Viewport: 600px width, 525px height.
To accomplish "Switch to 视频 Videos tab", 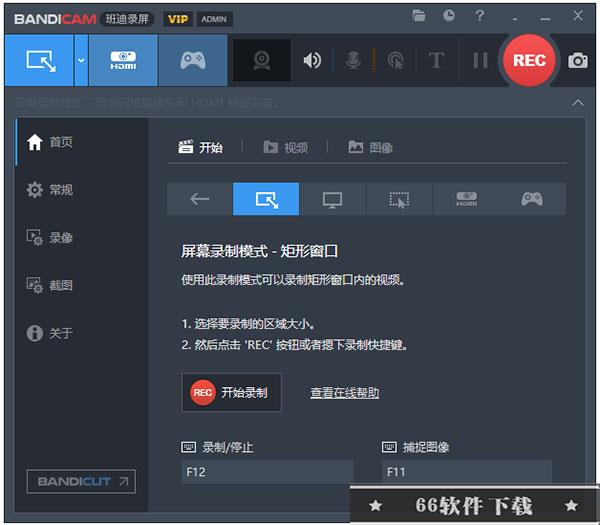I will (286, 147).
